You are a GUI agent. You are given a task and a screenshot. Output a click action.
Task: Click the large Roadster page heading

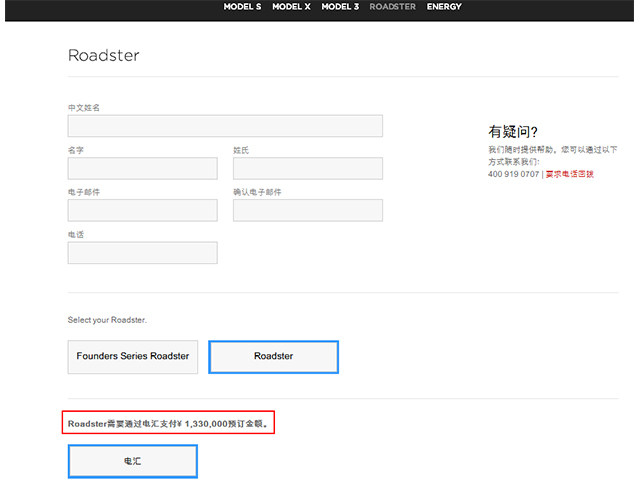pos(104,55)
